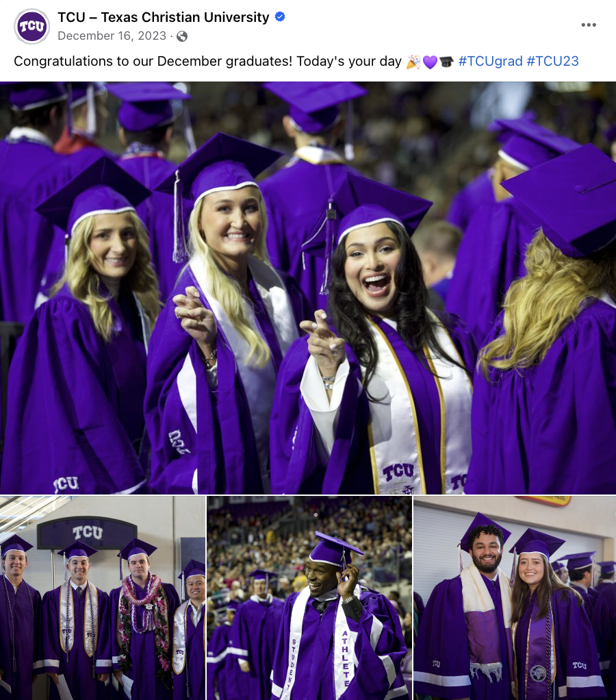Click the public globe privacy icon
This screenshot has width=616, height=700.
(182, 36)
